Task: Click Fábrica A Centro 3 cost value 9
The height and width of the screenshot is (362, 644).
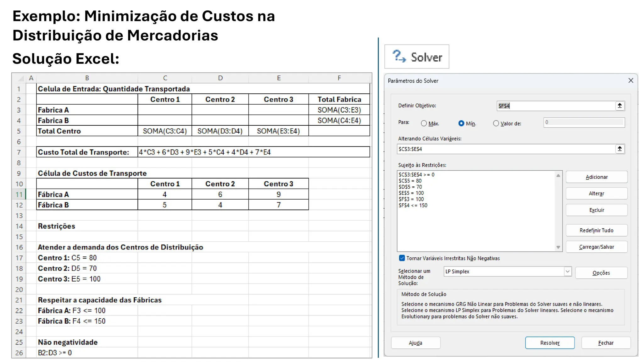Action: pos(279,195)
